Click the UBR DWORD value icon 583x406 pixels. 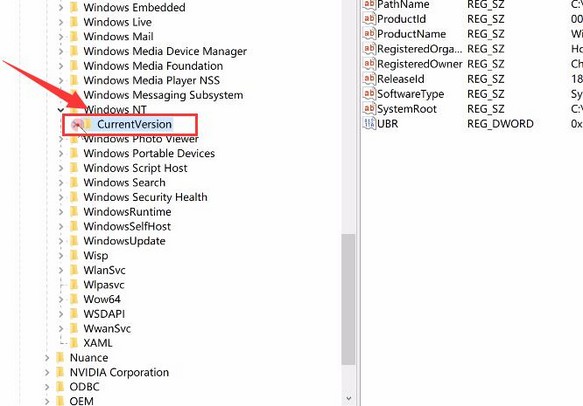point(369,123)
